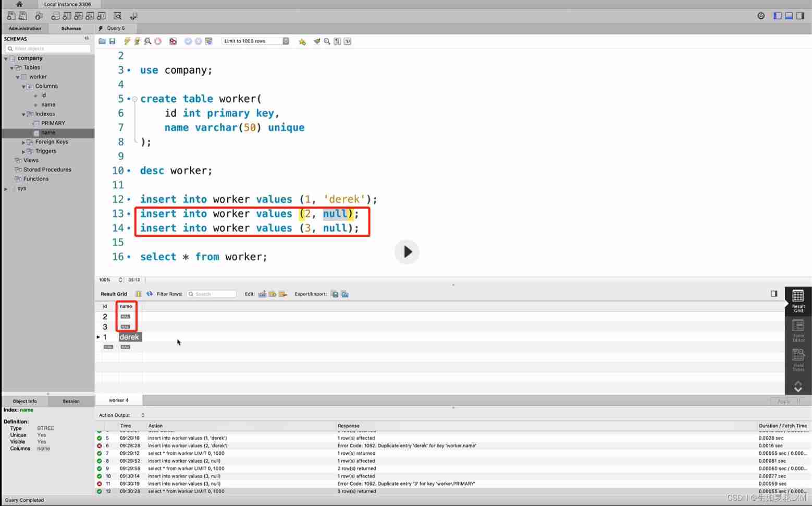Collapse the Tables node

[x=11, y=68]
